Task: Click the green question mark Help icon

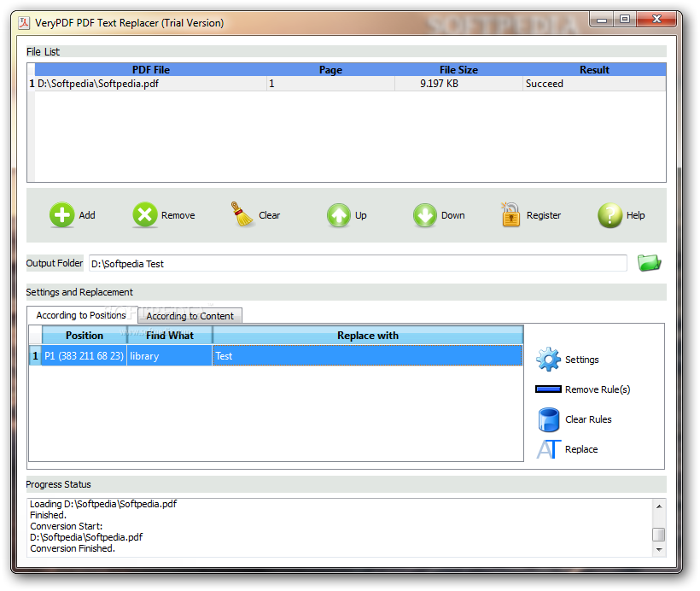Action: pos(610,215)
